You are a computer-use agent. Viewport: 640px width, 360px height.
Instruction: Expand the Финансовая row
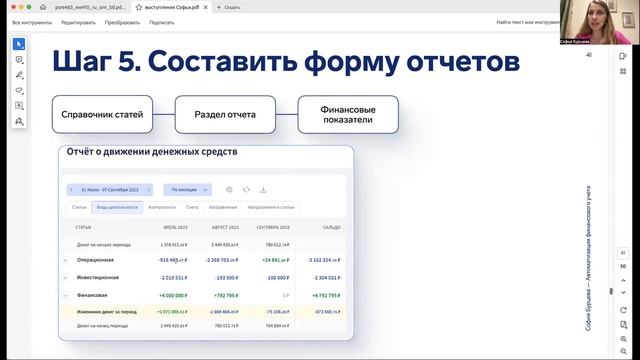pyautogui.click(x=65, y=296)
